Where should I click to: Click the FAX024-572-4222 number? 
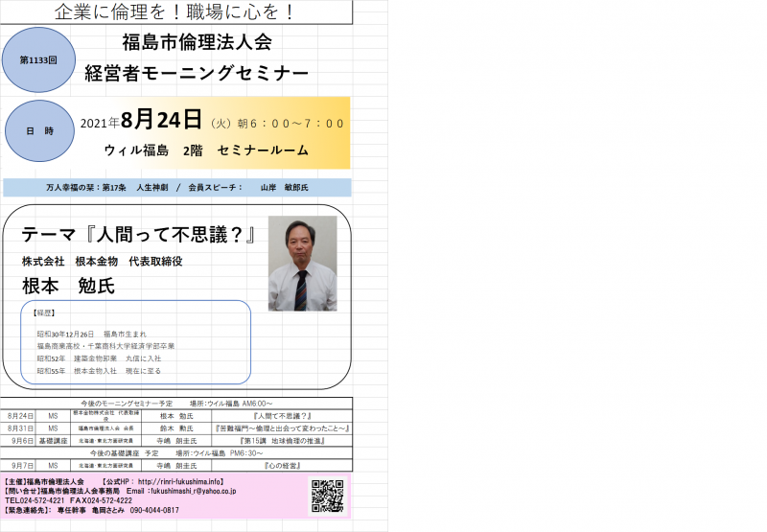102,500
